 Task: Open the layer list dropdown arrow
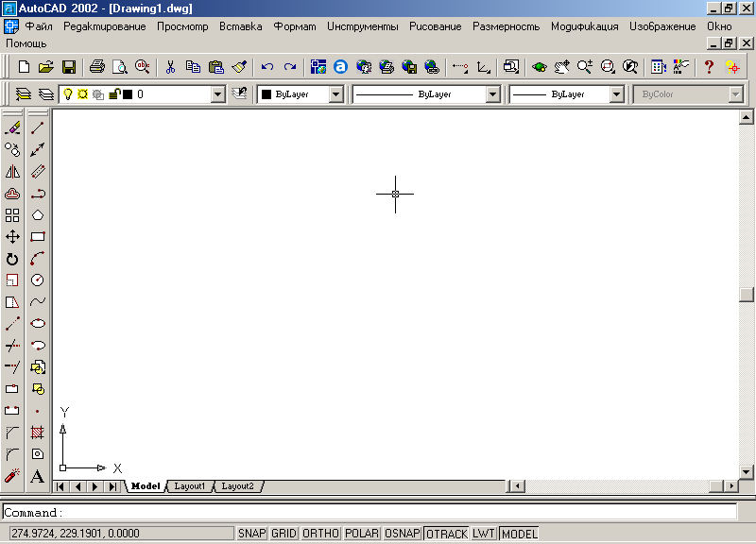pyautogui.click(x=218, y=94)
